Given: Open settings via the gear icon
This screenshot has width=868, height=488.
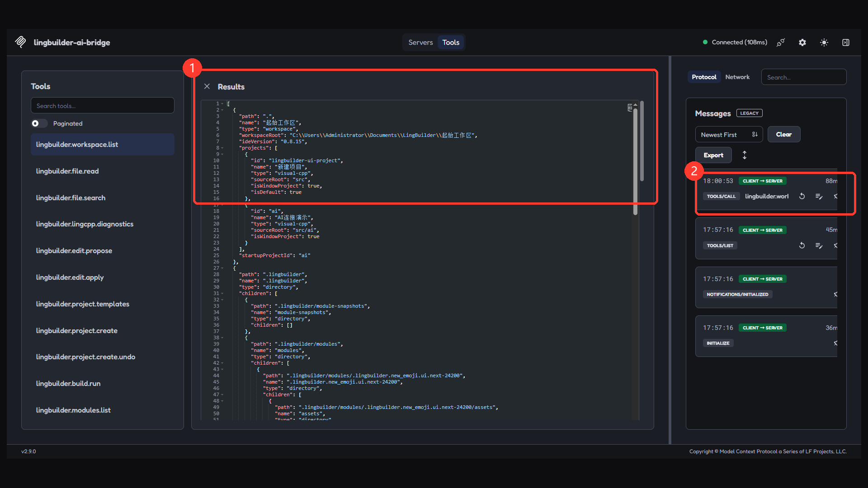Looking at the screenshot, I should coord(802,42).
